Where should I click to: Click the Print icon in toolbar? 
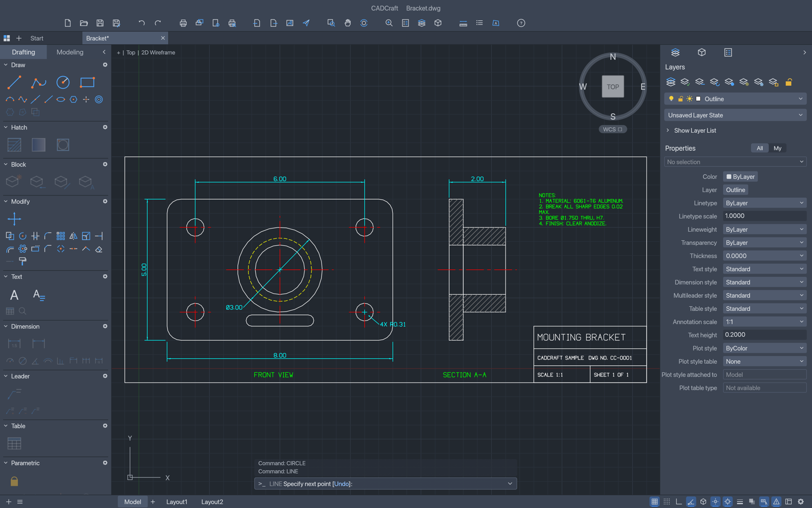pyautogui.click(x=183, y=23)
